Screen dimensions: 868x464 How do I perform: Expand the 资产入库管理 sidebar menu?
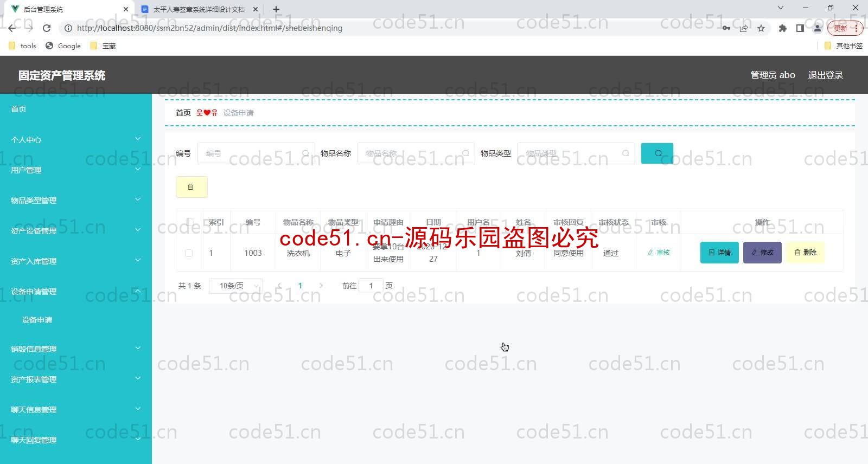pos(76,261)
